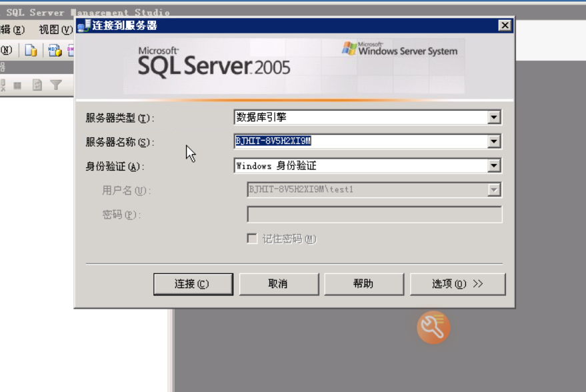The image size is (586, 392).
Task: Click the orange wrench floating icon
Action: tap(433, 327)
